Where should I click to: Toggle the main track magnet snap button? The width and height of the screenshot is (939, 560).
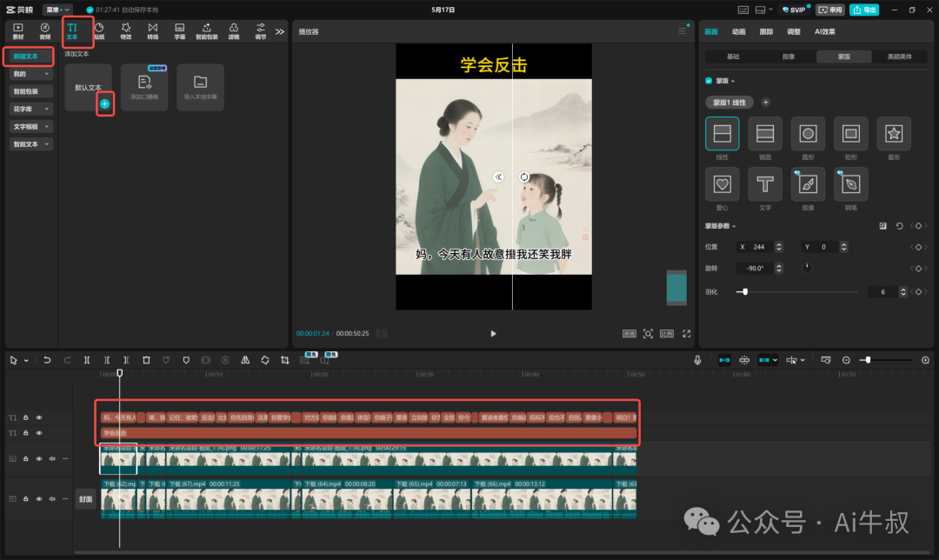(724, 360)
